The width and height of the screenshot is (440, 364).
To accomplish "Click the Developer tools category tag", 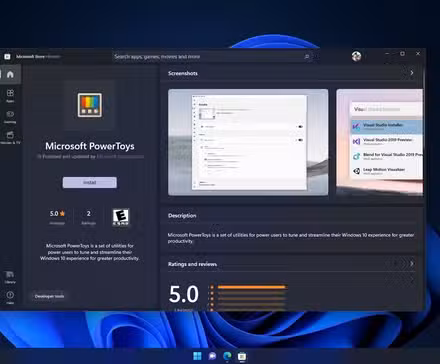I will [x=49, y=296].
